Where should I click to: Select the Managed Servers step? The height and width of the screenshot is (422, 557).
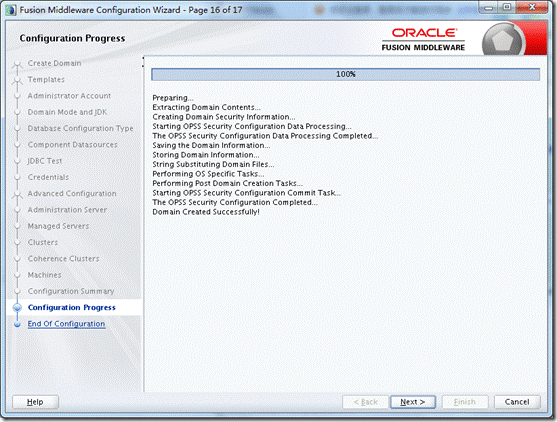(x=58, y=226)
